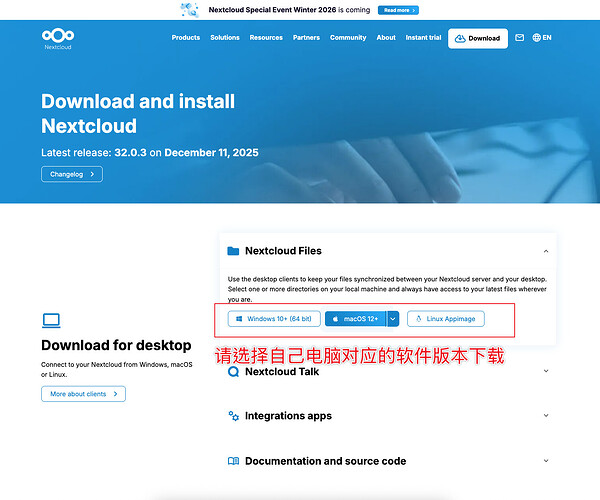Click the laptop icon above Download for desktop
Image resolution: width=600 pixels, height=500 pixels.
(51, 321)
